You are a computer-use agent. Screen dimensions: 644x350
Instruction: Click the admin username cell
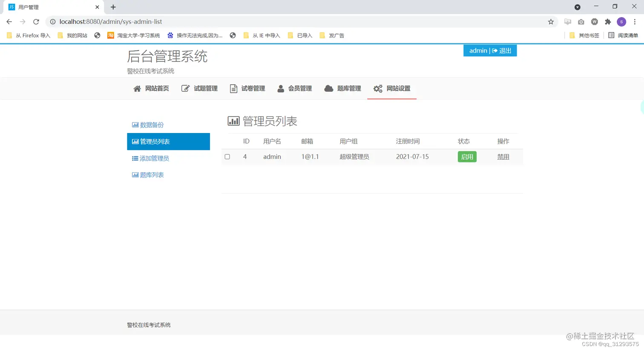(x=272, y=157)
